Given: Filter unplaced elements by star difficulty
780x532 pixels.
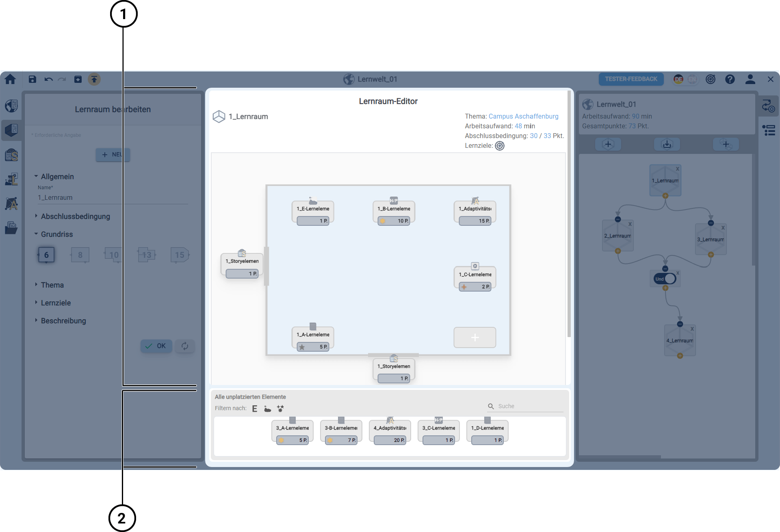Looking at the screenshot, I should tap(280, 409).
